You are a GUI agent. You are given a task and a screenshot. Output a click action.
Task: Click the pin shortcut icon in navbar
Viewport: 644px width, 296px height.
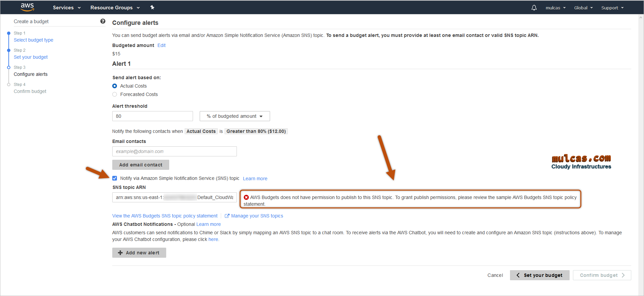(x=152, y=7)
